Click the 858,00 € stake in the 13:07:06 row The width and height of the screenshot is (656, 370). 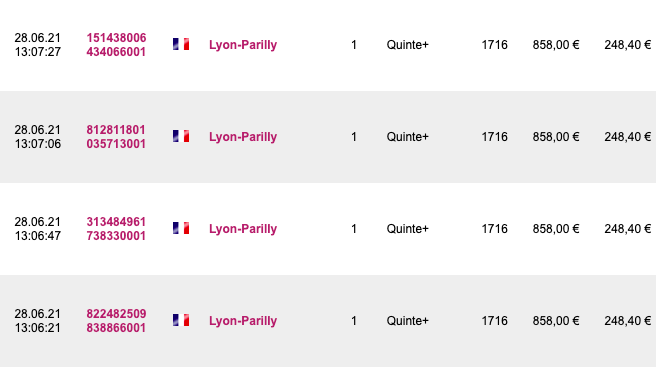pos(556,137)
